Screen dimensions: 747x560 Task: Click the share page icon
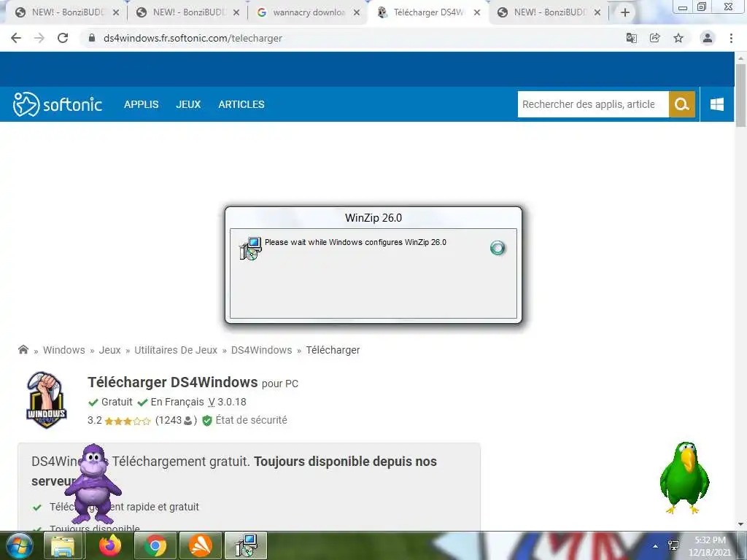click(654, 38)
